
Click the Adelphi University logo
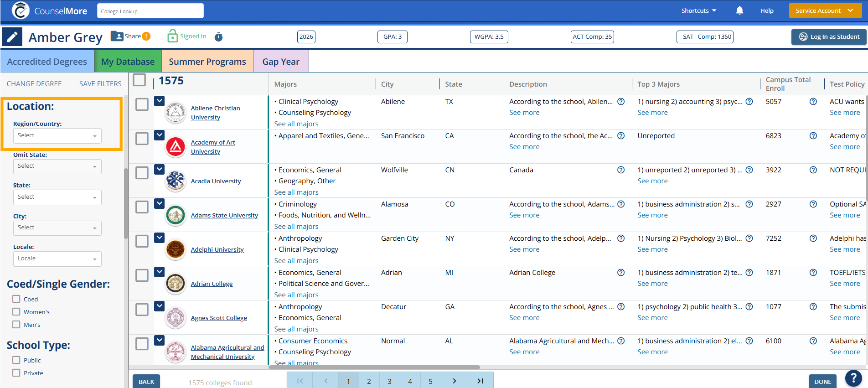pyautogui.click(x=176, y=249)
